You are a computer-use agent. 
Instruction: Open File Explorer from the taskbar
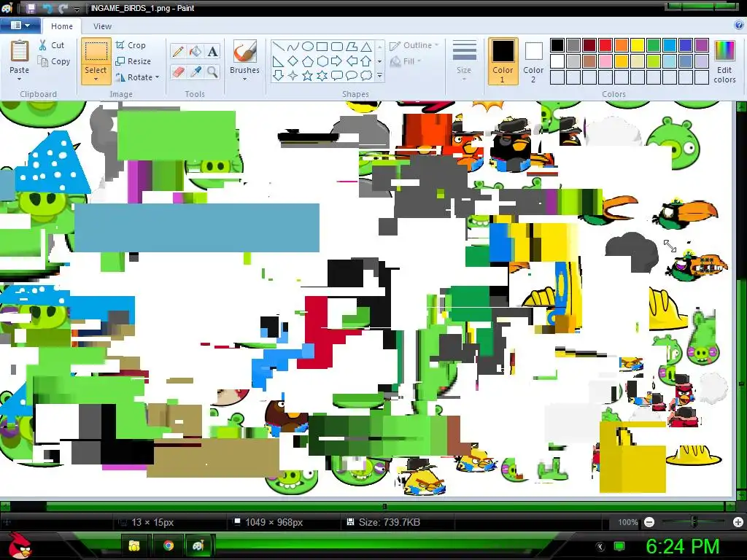[134, 545]
